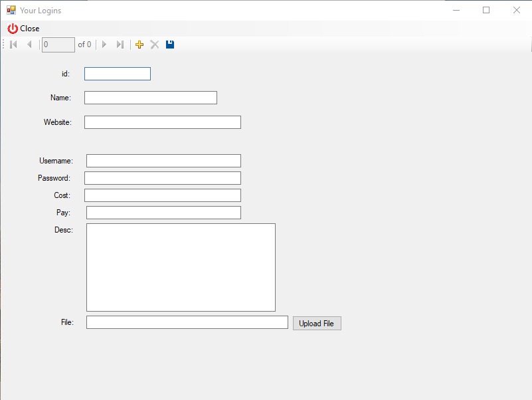Delete the current record with the X icon
532x400 pixels.
coord(155,45)
